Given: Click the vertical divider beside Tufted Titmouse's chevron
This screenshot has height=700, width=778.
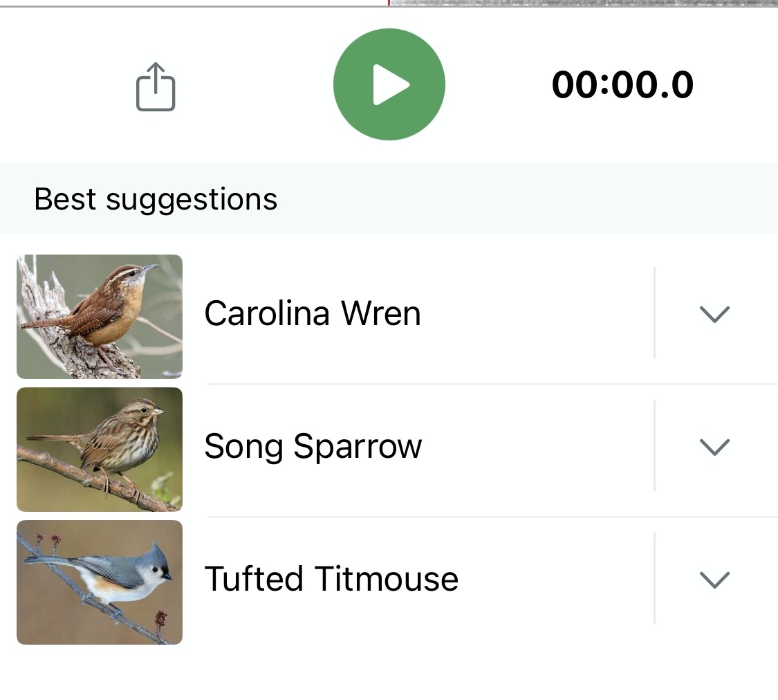Looking at the screenshot, I should [654, 578].
